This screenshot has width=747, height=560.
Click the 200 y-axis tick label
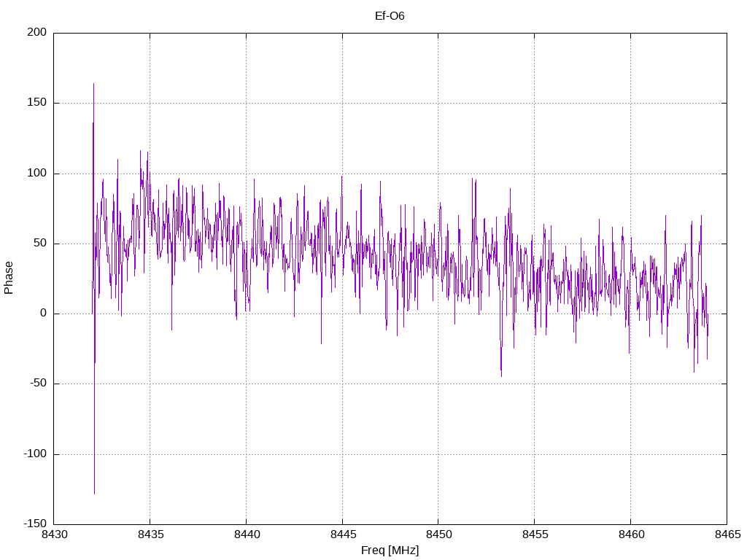[x=37, y=32]
